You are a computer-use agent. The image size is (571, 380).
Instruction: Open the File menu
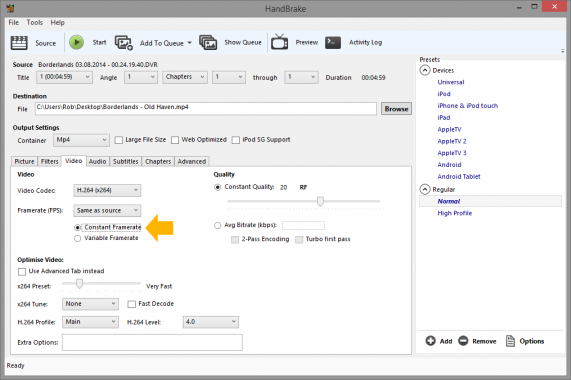coord(13,23)
